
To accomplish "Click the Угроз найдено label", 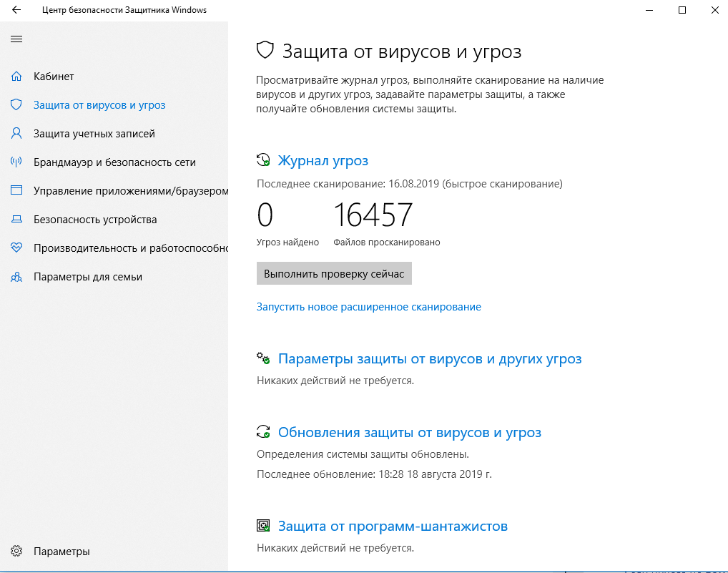I will (287, 243).
